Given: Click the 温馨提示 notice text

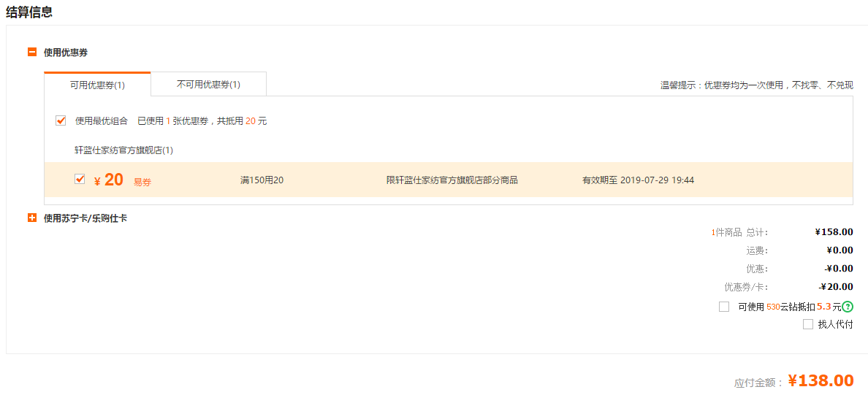Looking at the screenshot, I should pyautogui.click(x=757, y=85).
